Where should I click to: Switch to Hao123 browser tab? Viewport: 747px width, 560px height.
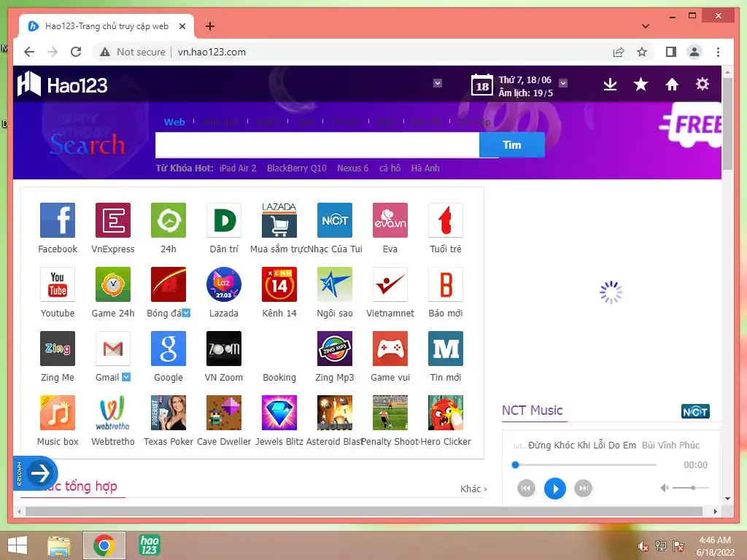(x=107, y=26)
